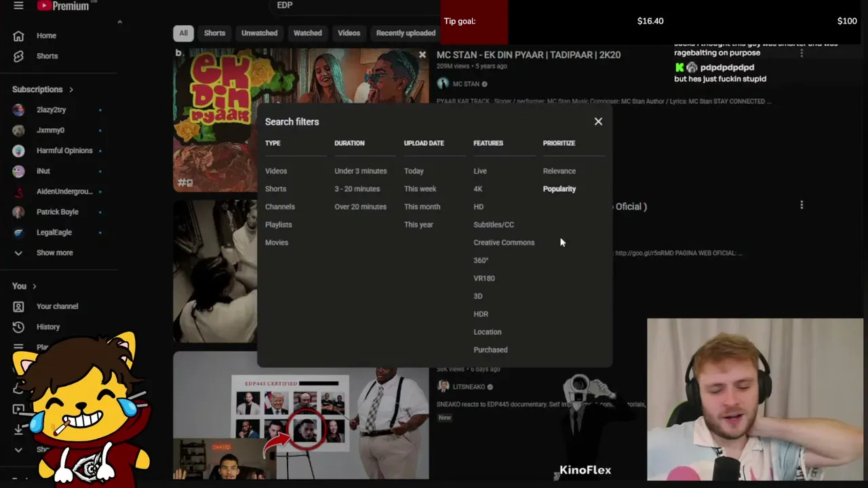Open the Harmful Opinions channel avatar
The height and width of the screenshot is (488, 868).
click(18, 150)
